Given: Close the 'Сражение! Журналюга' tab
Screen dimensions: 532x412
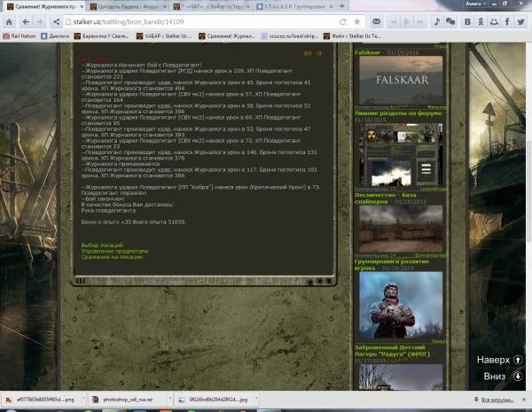Looking at the screenshot, I should [x=82, y=6].
